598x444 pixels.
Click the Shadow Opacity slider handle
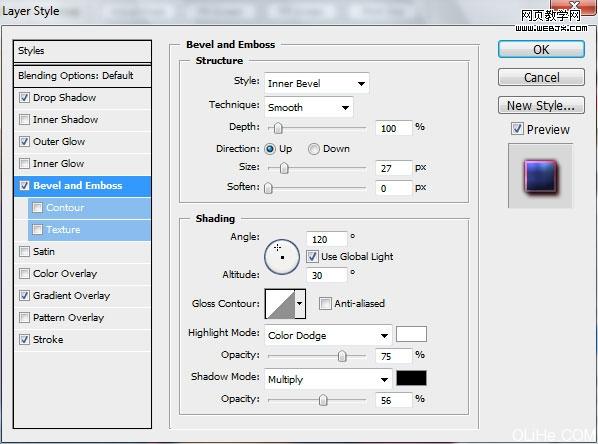coord(323,400)
